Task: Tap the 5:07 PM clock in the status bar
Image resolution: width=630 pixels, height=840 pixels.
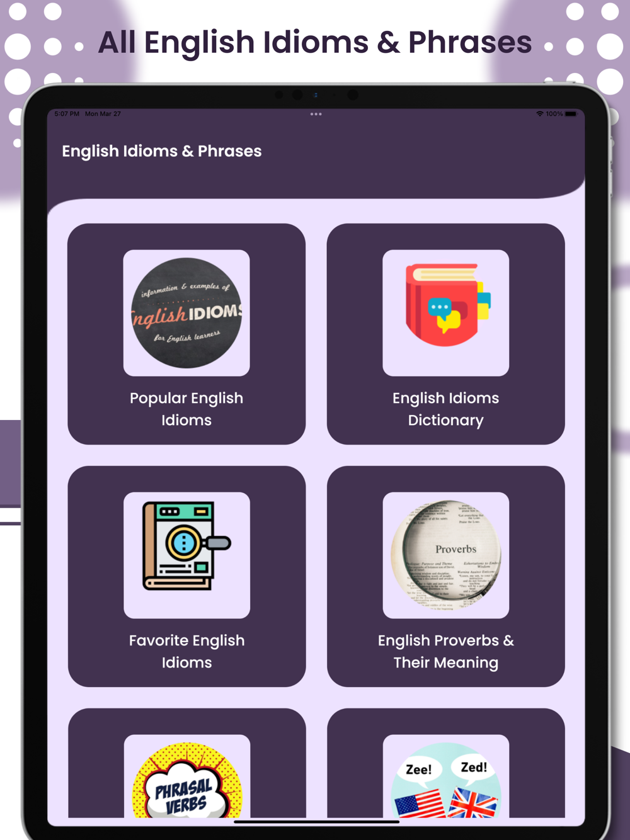Action: pos(67,114)
